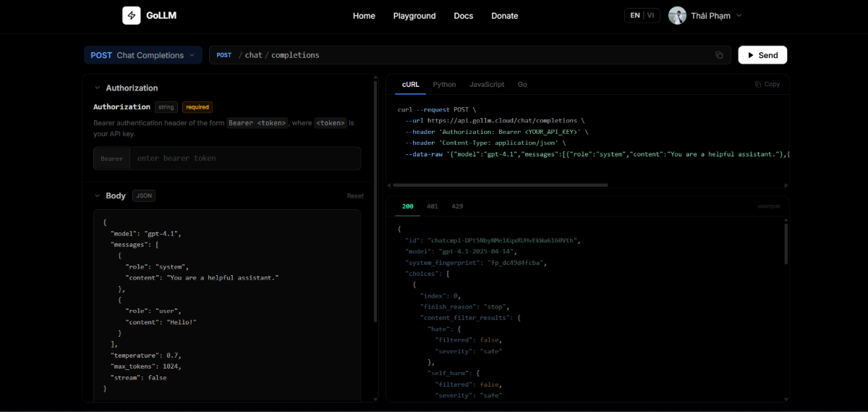Click the "id" chatcmpl response line
The height and width of the screenshot is (412, 868).
click(x=493, y=240)
